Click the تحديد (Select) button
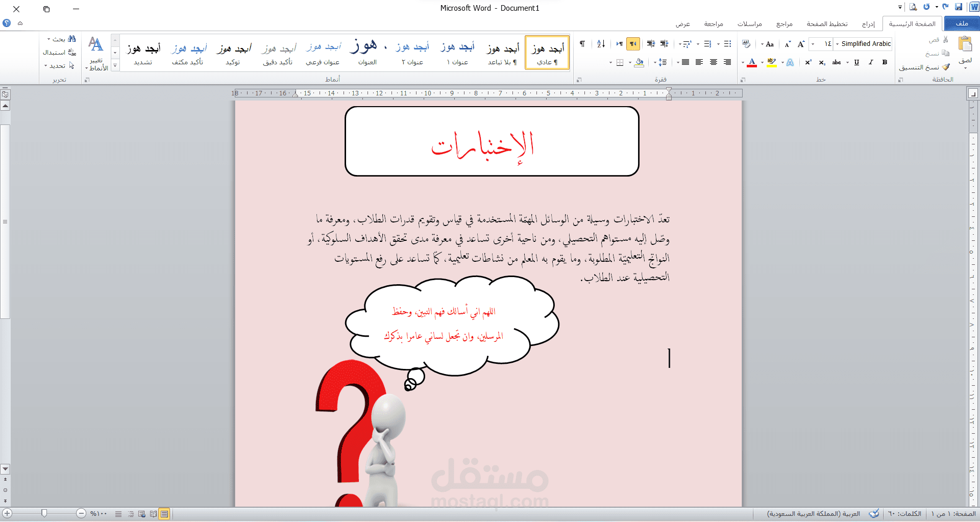 (59, 65)
